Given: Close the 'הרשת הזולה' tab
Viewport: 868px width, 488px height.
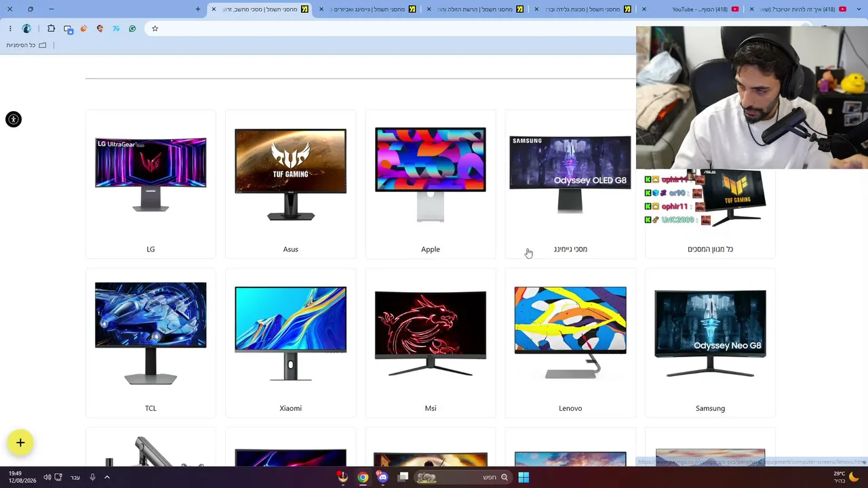Looking at the screenshot, I should point(429,9).
